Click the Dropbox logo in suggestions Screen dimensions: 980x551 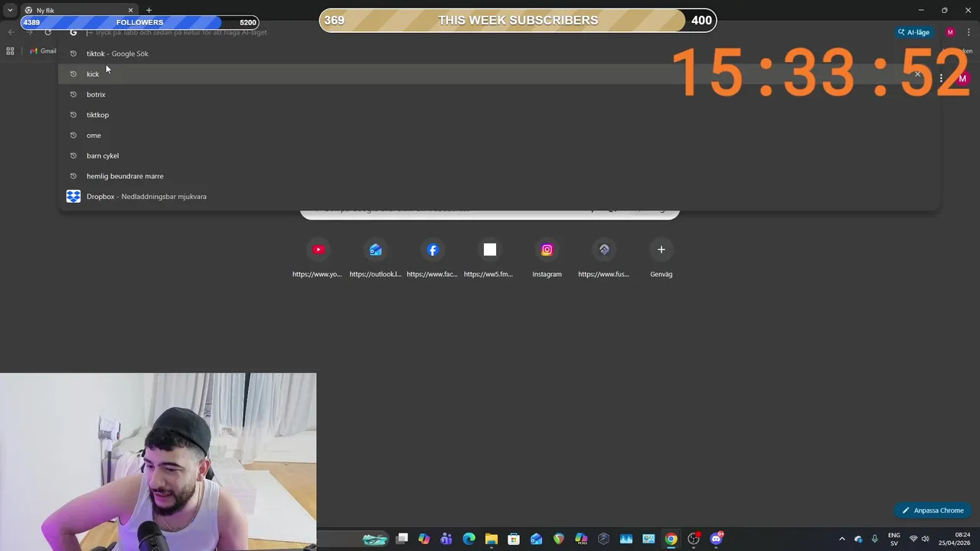73,197
